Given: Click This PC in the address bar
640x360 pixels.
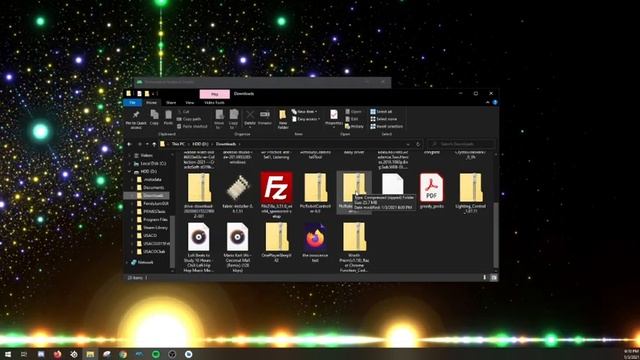Looking at the screenshot, I should pos(178,144).
